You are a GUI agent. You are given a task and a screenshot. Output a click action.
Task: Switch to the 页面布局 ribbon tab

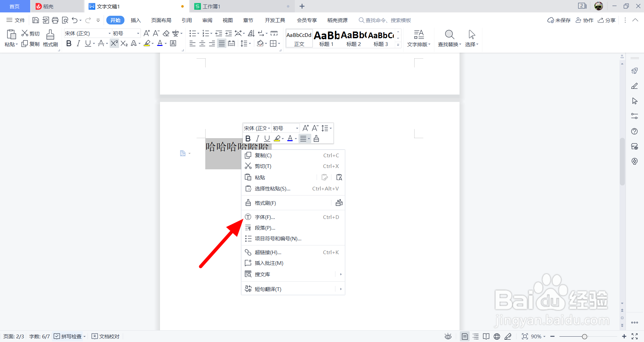(x=161, y=20)
